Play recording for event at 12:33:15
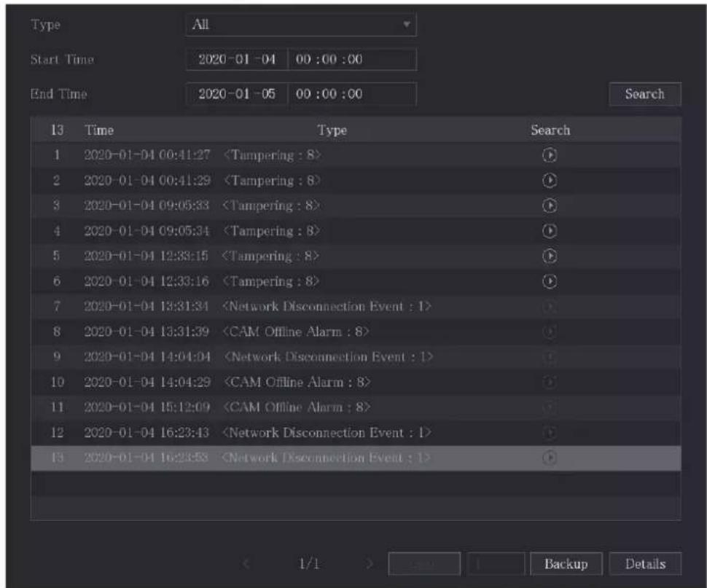 tap(549, 256)
